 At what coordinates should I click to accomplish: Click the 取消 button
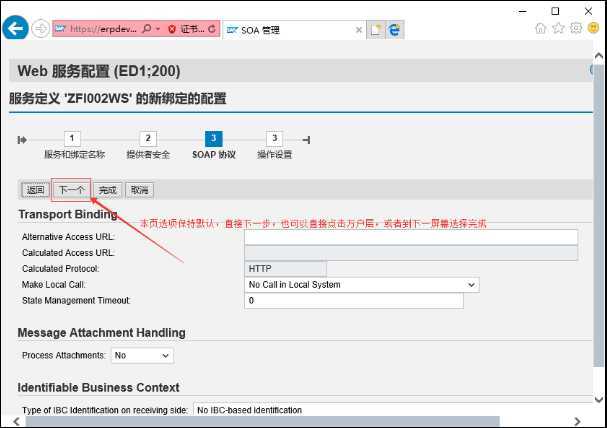point(139,190)
